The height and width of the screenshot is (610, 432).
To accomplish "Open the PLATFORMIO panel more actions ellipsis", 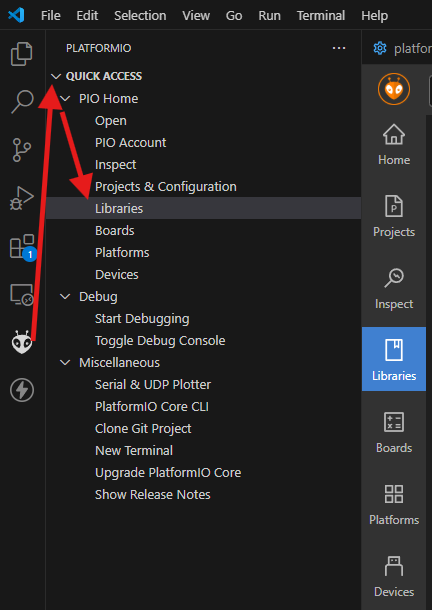I will pyautogui.click(x=339, y=48).
